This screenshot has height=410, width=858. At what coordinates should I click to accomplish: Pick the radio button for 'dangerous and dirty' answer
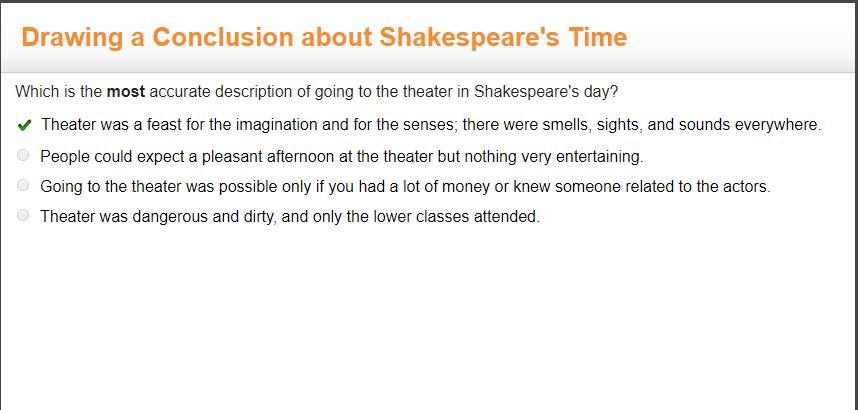23,216
